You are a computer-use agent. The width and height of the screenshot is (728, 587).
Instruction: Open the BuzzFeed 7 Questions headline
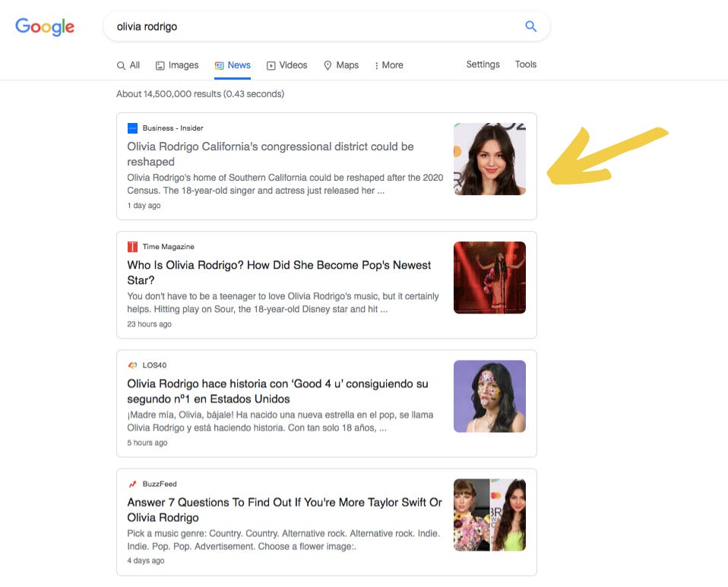point(285,510)
